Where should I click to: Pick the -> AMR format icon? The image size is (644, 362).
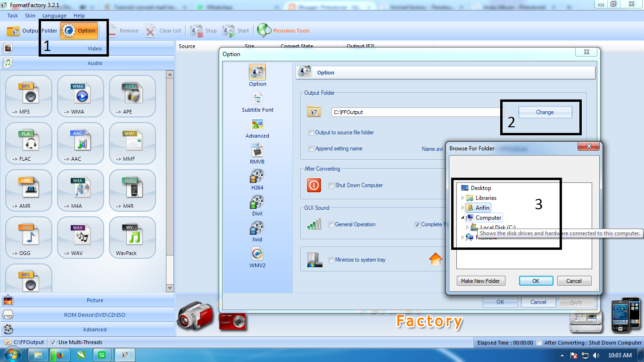(29, 190)
